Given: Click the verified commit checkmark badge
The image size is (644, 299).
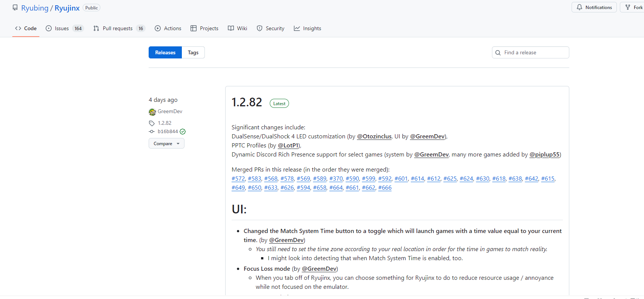Looking at the screenshot, I should [183, 132].
